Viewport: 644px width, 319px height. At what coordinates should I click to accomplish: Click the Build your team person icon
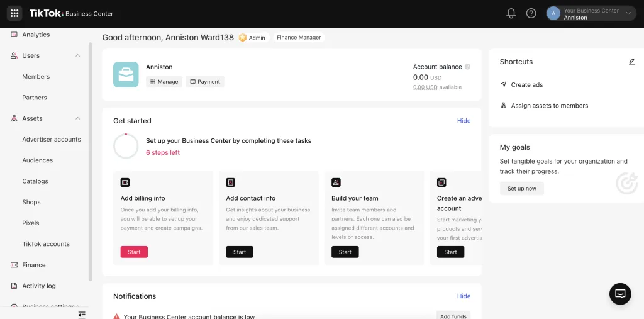coord(336,182)
